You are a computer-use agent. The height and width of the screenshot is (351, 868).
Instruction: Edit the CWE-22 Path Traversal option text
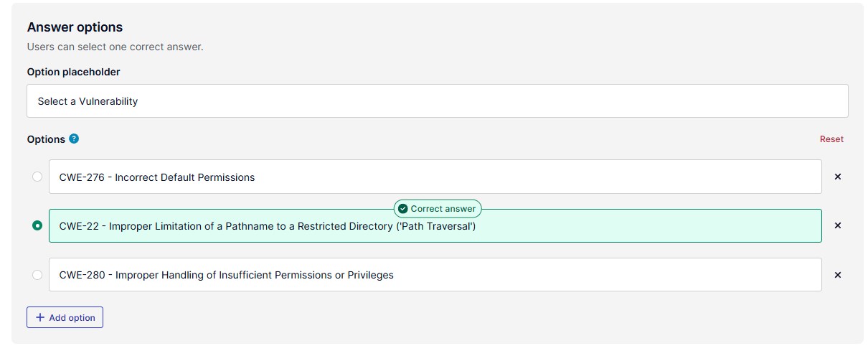435,225
